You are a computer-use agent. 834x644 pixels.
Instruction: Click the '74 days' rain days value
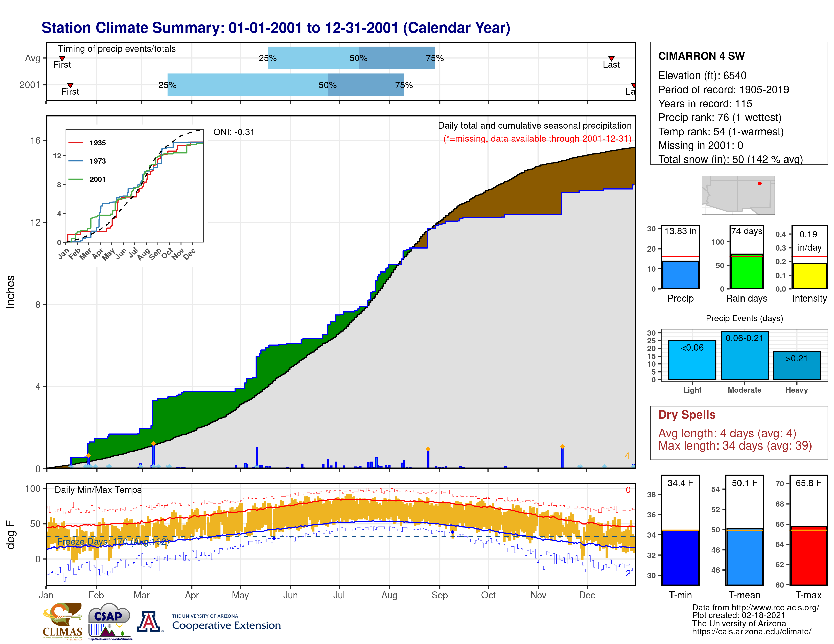tap(747, 231)
